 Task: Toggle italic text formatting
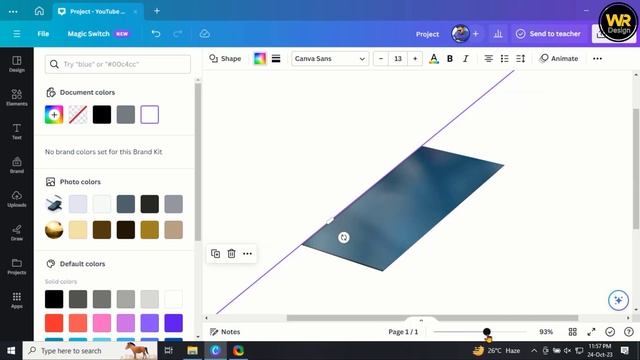(x=466, y=59)
